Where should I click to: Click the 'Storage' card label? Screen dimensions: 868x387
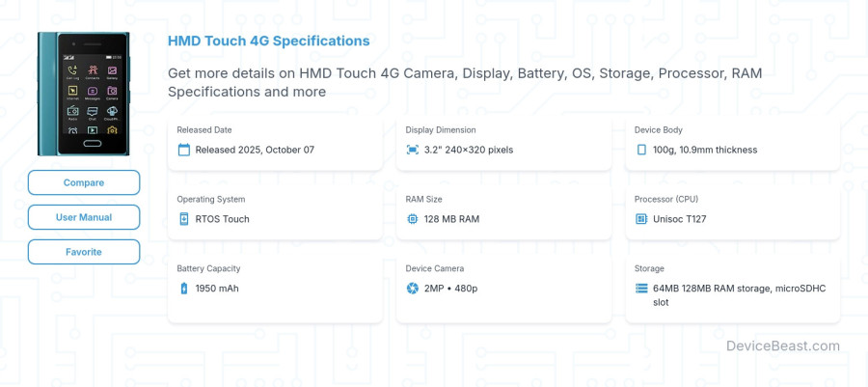(649, 268)
